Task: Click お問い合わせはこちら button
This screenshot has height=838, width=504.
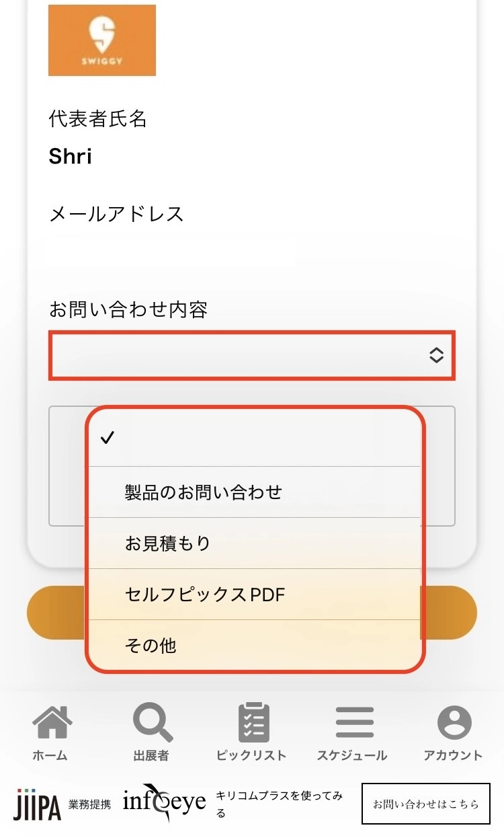Action: pos(426,804)
